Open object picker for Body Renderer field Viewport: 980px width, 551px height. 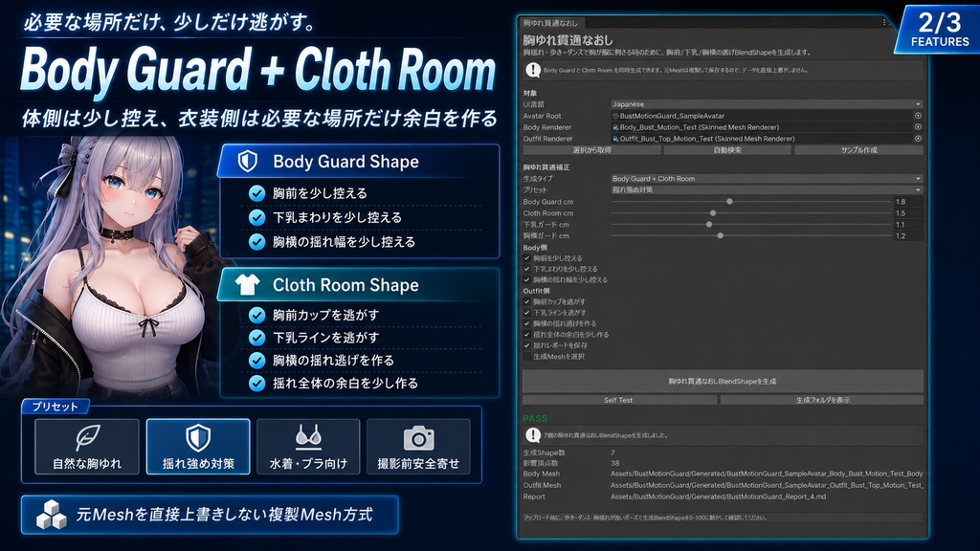click(x=918, y=127)
